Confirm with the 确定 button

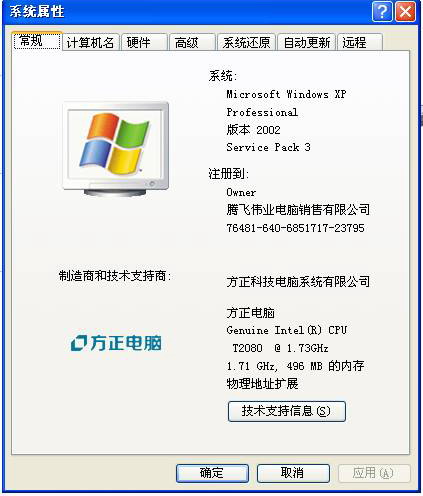tap(212, 473)
